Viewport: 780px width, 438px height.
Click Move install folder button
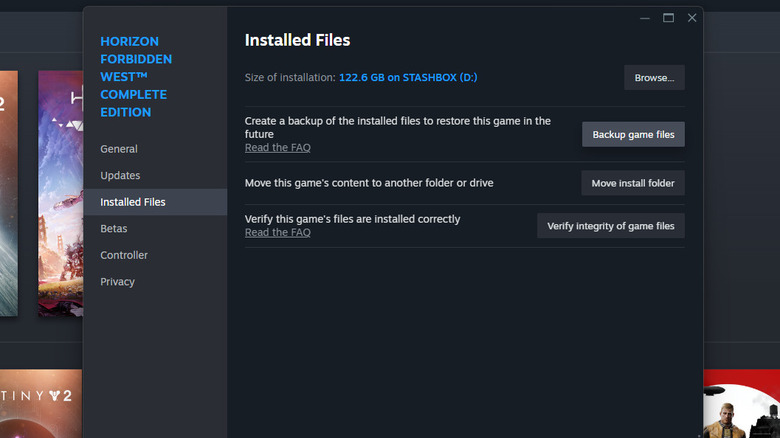(x=632, y=183)
